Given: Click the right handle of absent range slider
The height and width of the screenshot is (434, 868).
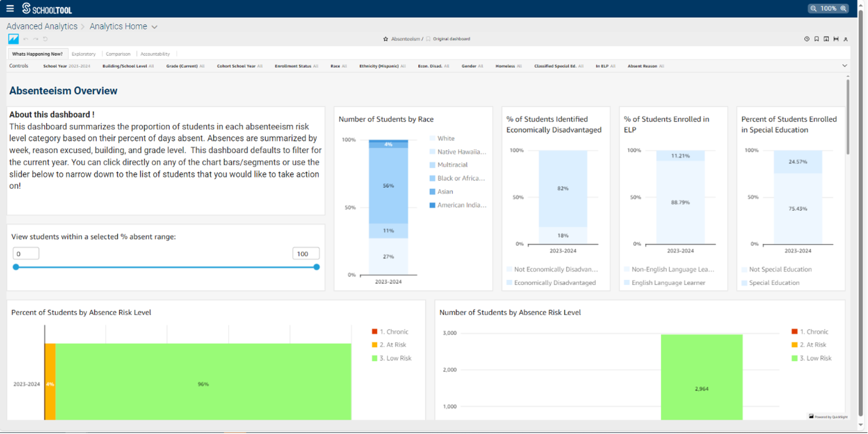Looking at the screenshot, I should click(316, 267).
